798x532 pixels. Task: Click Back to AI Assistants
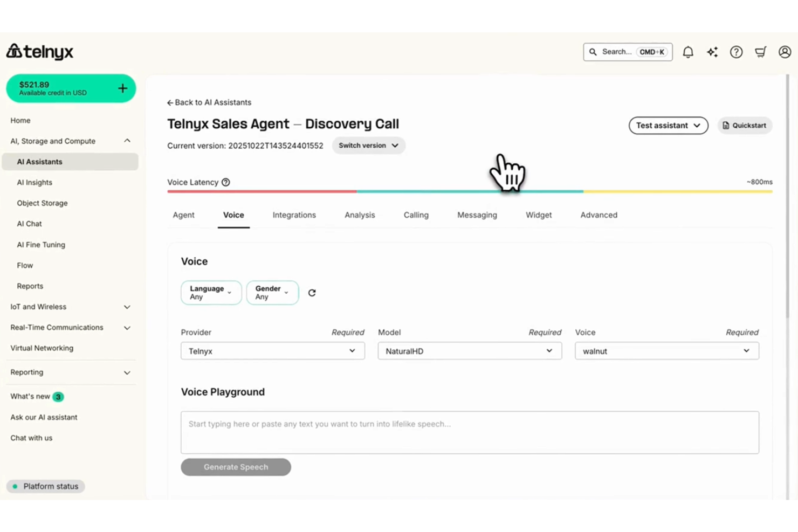[209, 102]
